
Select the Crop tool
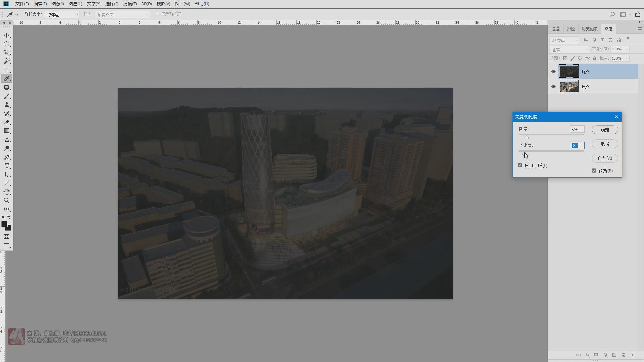pyautogui.click(x=7, y=70)
